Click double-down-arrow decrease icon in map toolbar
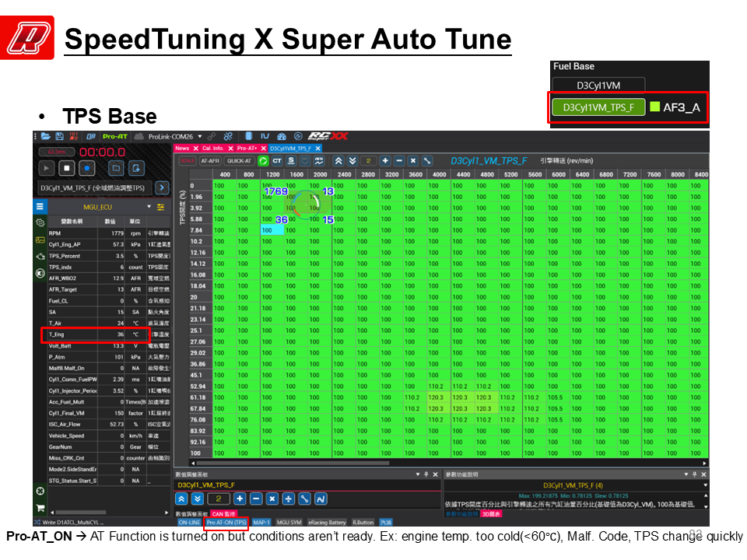This screenshot has height=560, width=747. pyautogui.click(x=352, y=161)
